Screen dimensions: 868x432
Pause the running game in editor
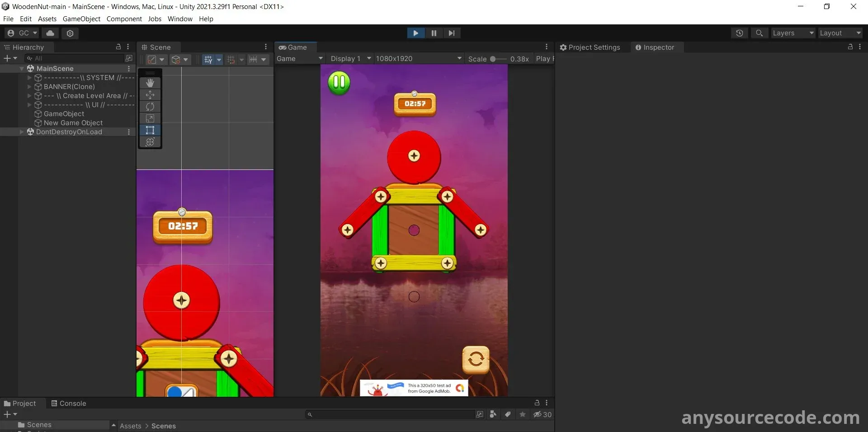434,33
